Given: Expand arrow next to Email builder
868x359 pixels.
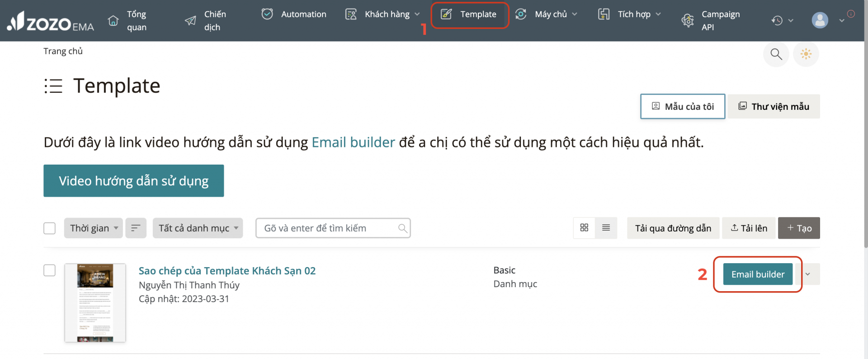Looking at the screenshot, I should tap(808, 274).
